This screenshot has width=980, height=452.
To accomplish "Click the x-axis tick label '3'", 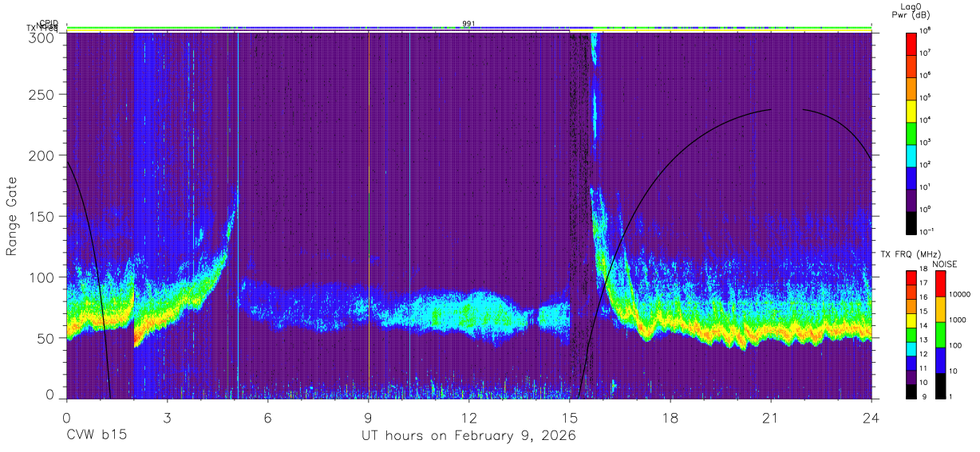I will point(168,418).
